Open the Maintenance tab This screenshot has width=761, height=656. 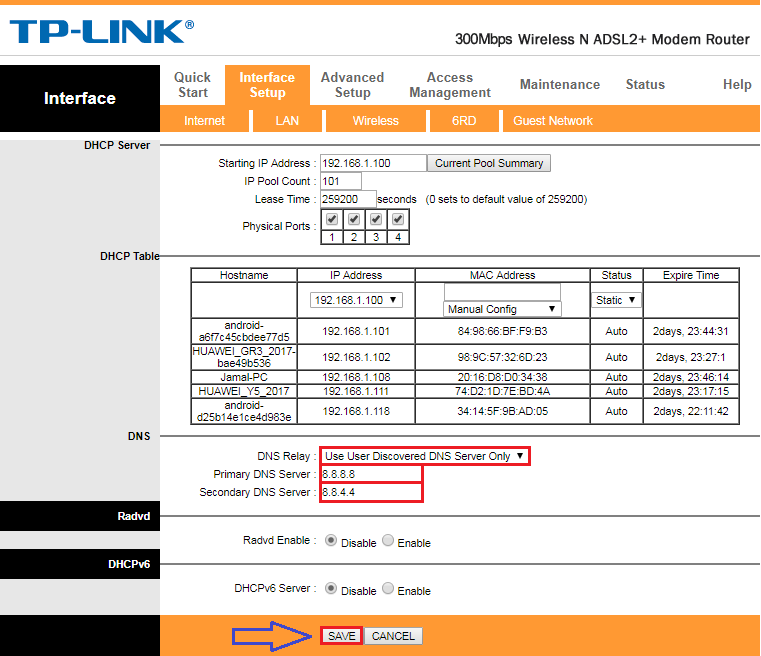tap(560, 84)
